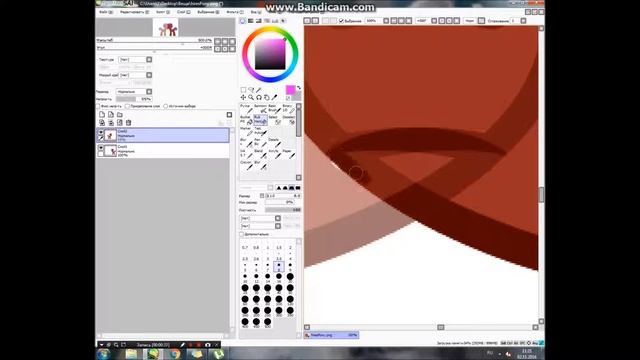
Task: Create a new layer in layer panel
Action: tap(102, 115)
